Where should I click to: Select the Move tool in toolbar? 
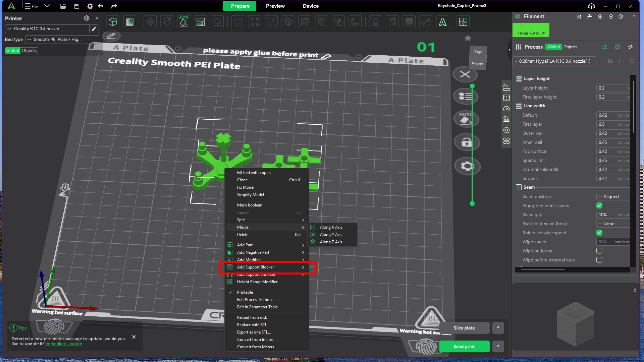pyautogui.click(x=150, y=22)
